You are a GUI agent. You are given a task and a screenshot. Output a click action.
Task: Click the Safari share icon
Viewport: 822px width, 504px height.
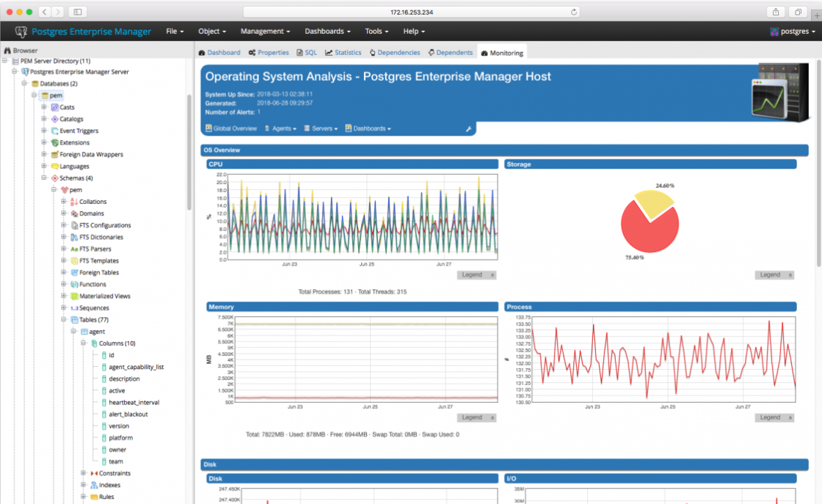[776, 12]
